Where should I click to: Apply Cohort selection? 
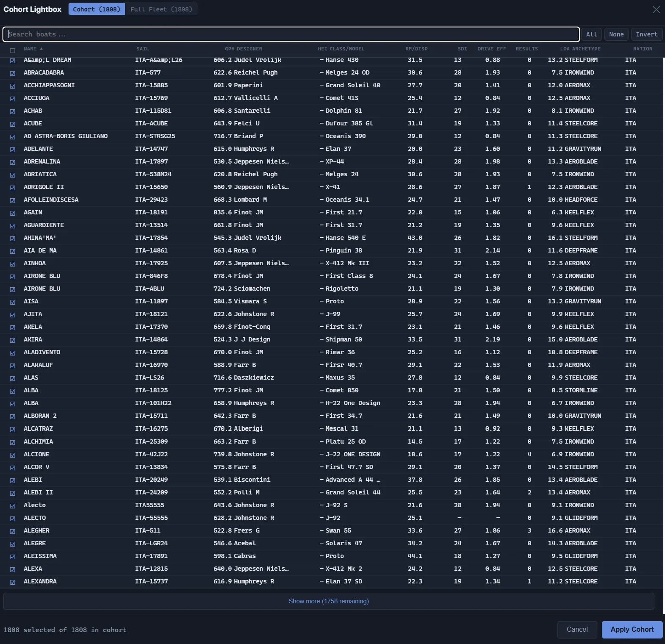tap(632, 630)
